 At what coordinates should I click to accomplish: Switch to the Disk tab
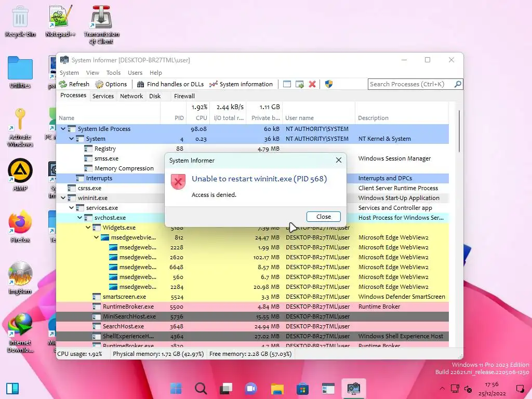pos(155,96)
